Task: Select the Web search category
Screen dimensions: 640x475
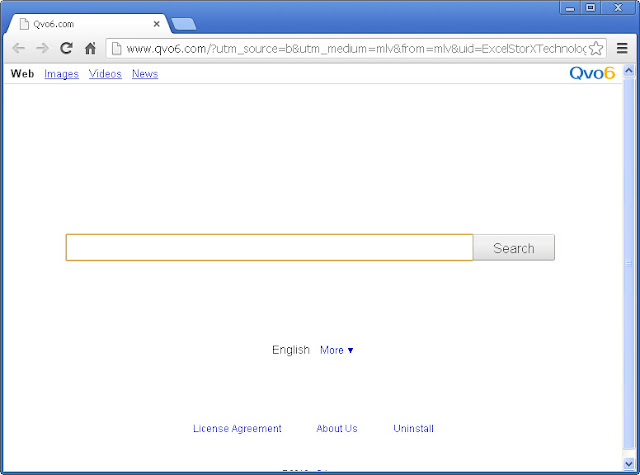Action: click(22, 74)
